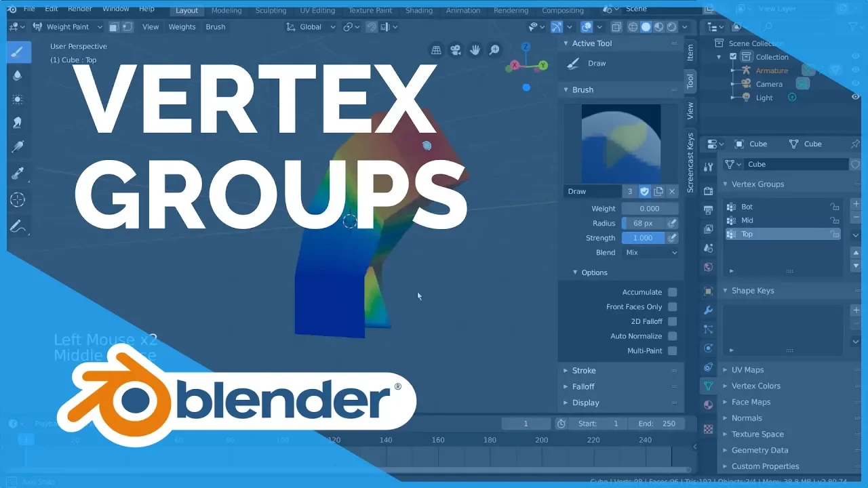The image size is (868, 488).
Task: Adjust the brush Radius slider
Action: [x=644, y=223]
